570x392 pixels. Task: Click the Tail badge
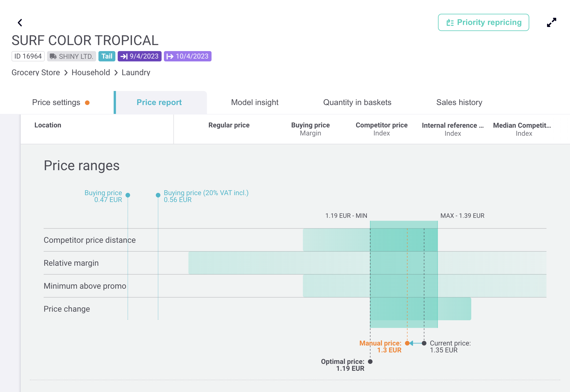pyautogui.click(x=107, y=56)
